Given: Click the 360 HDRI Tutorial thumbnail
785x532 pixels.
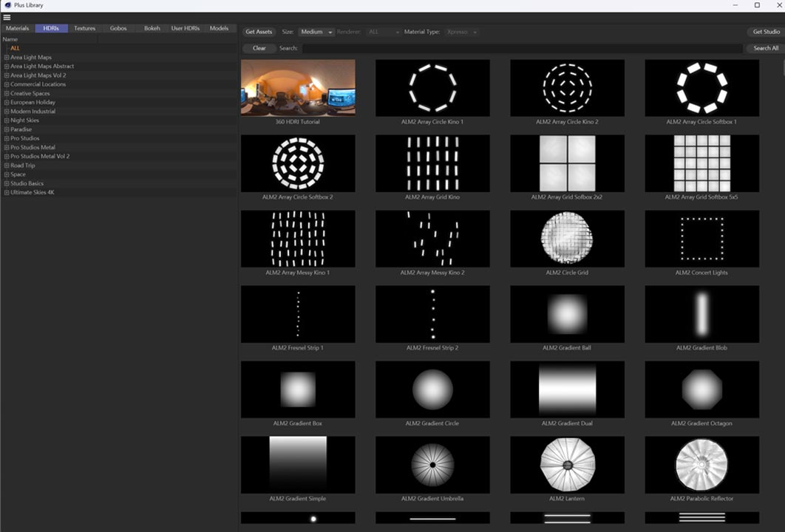Looking at the screenshot, I should tap(298, 88).
